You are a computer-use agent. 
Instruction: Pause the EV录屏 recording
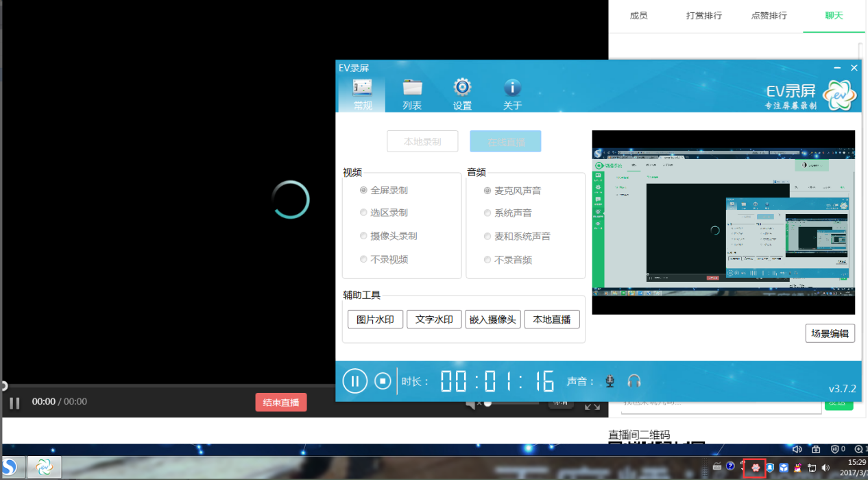tap(354, 381)
